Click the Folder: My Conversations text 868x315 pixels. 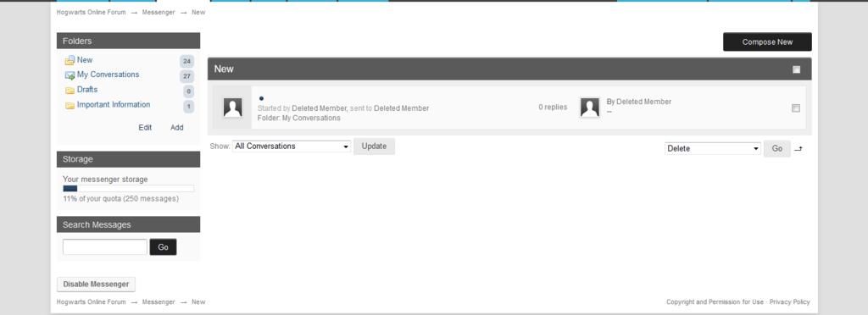click(x=299, y=119)
